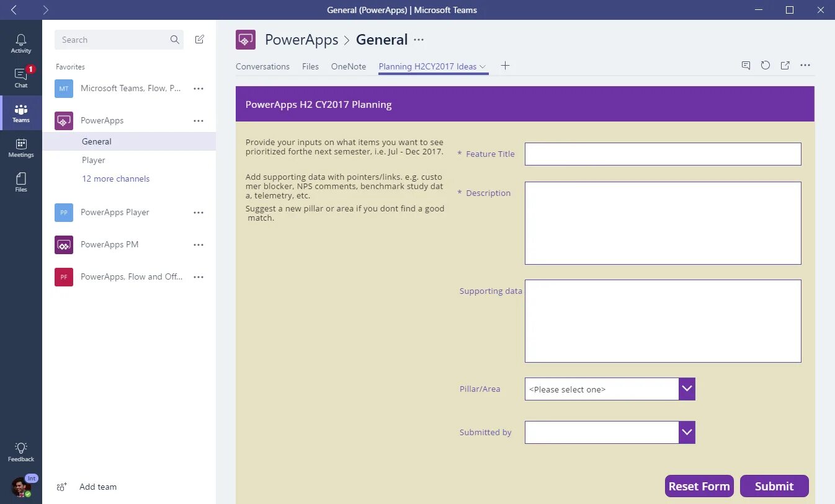This screenshot has height=504, width=835.
Task: Click the Add team option
Action: 97,487
